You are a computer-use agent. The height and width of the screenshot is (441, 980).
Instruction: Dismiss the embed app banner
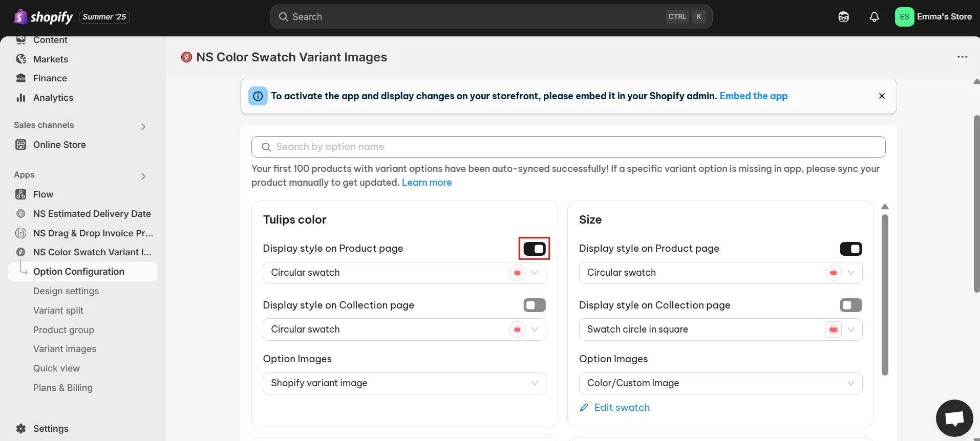point(882,96)
